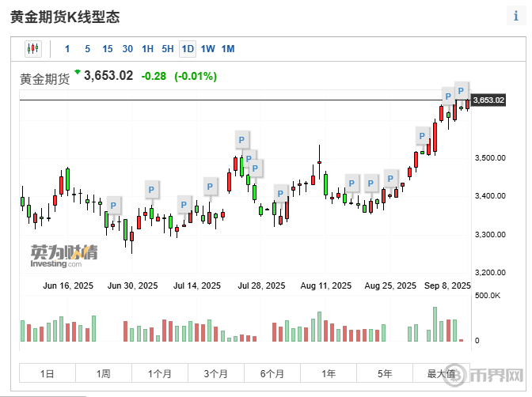Viewport: 532px width, 397px height.
Task: Click the 3,653.02 current price label
Action: pyautogui.click(x=488, y=100)
